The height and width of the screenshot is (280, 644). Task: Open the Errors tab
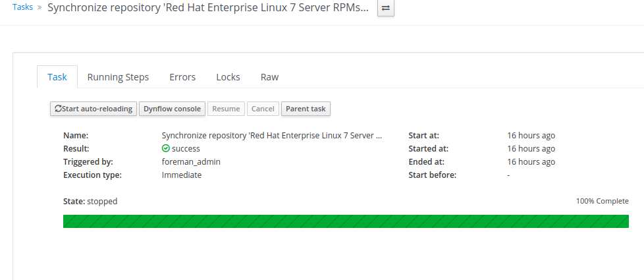pyautogui.click(x=182, y=77)
